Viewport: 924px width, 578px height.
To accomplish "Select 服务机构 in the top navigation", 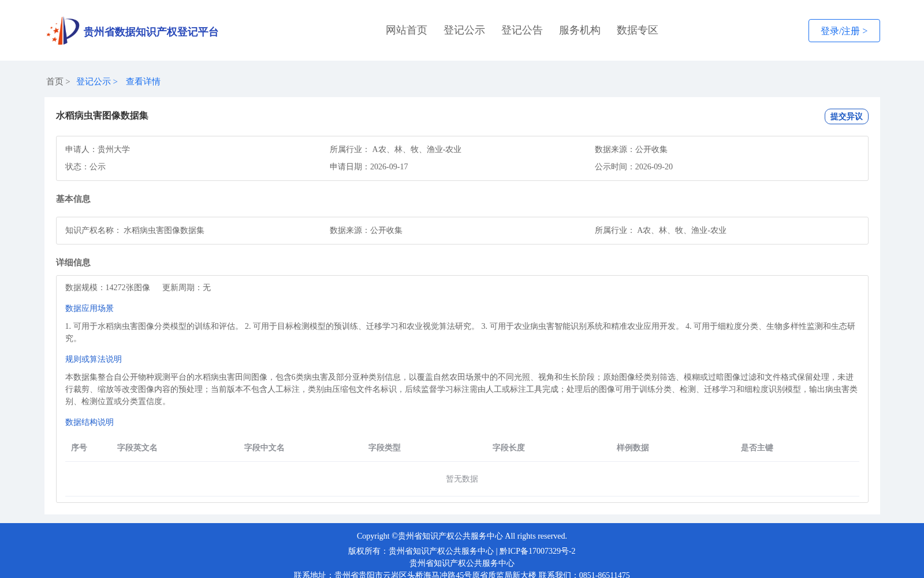I will [x=580, y=30].
